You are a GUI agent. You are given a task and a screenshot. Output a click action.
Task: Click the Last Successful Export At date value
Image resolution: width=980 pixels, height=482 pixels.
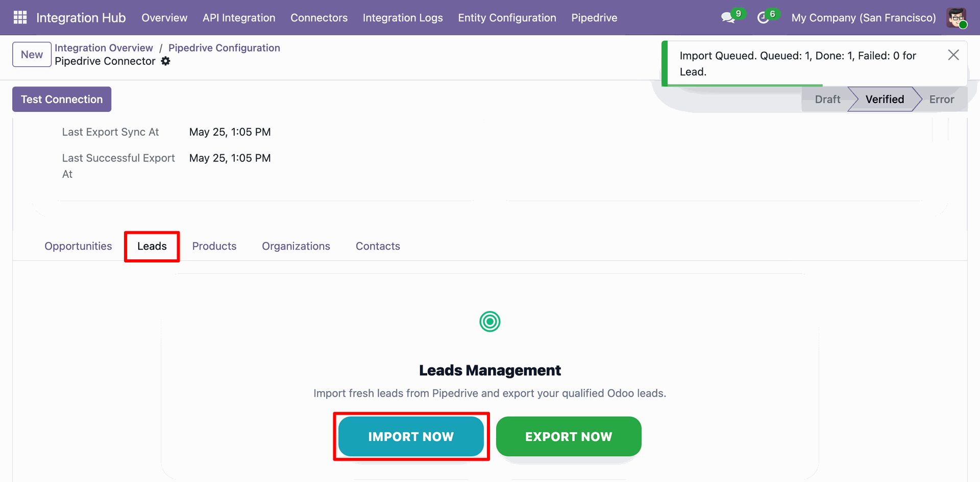click(230, 158)
